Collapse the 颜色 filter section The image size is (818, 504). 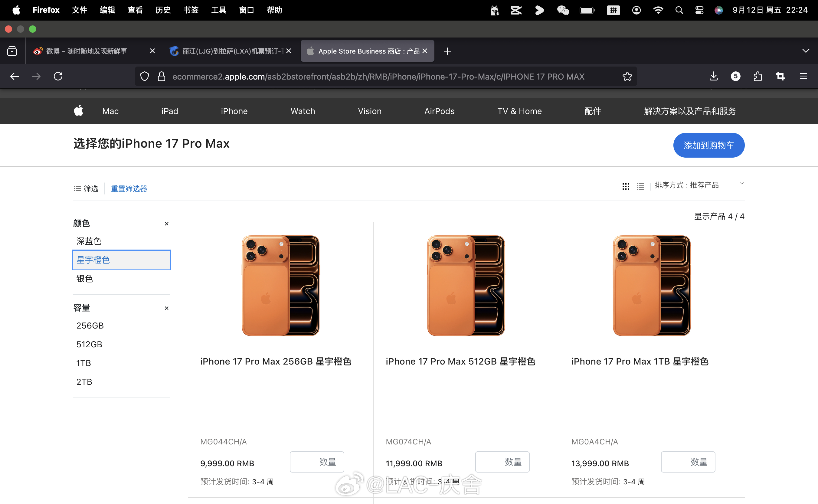(x=167, y=224)
